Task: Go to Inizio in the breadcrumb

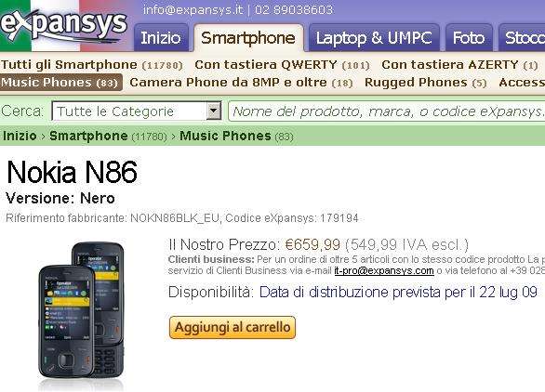Action: [x=20, y=136]
